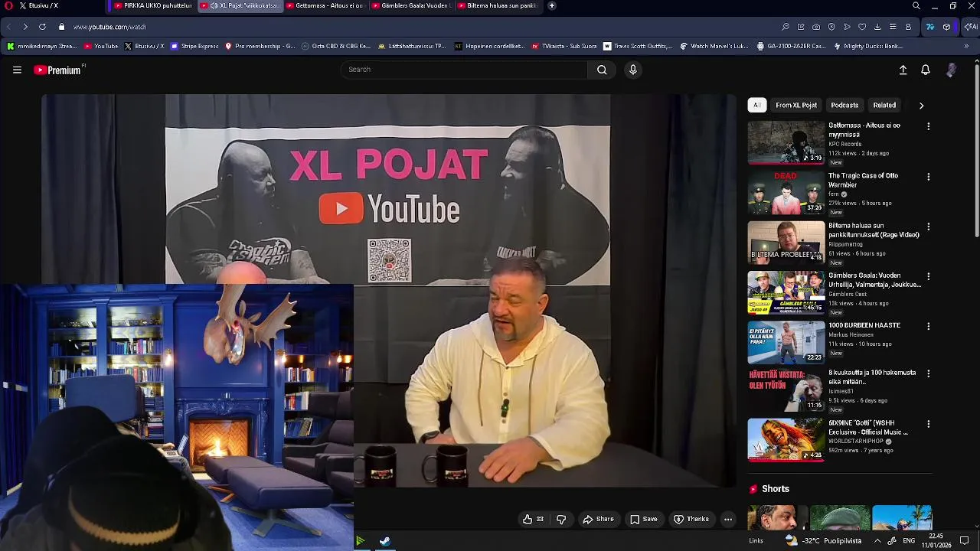The image size is (980, 551).
Task: Open options for 6IX9INE Gotti video
Action: click(929, 424)
